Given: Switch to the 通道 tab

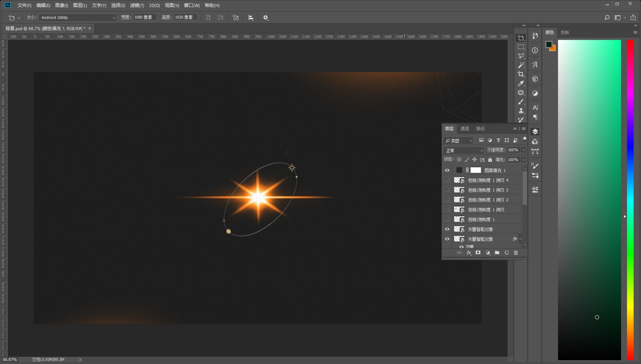Looking at the screenshot, I should click(x=464, y=129).
